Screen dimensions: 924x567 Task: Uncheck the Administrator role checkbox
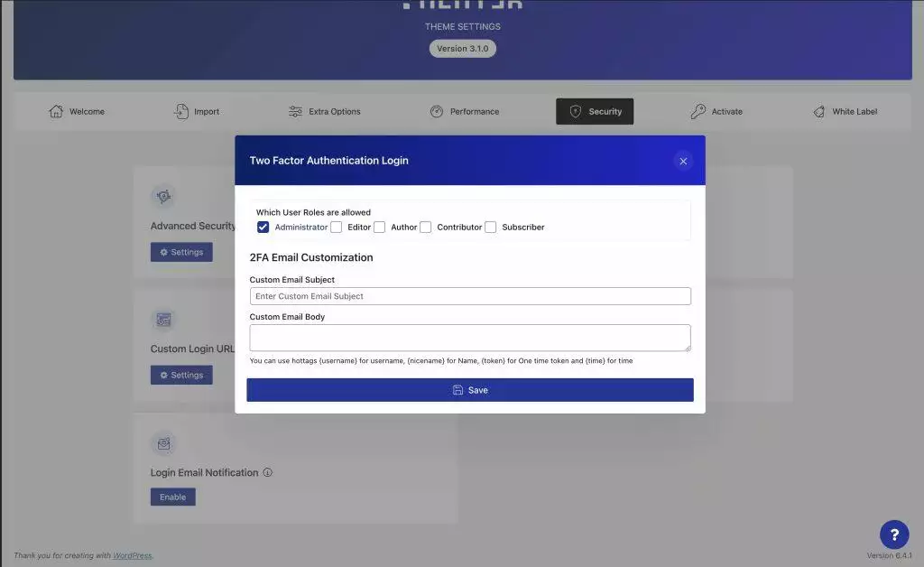click(x=263, y=228)
